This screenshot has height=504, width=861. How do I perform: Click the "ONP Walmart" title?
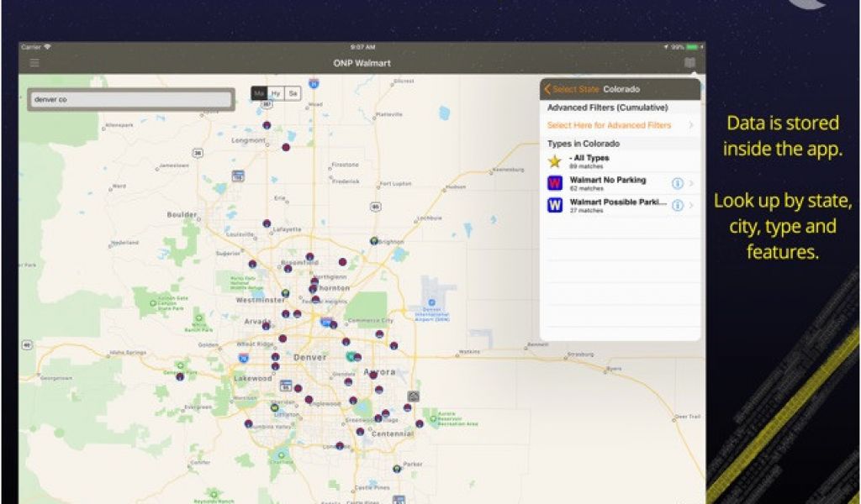pos(362,63)
